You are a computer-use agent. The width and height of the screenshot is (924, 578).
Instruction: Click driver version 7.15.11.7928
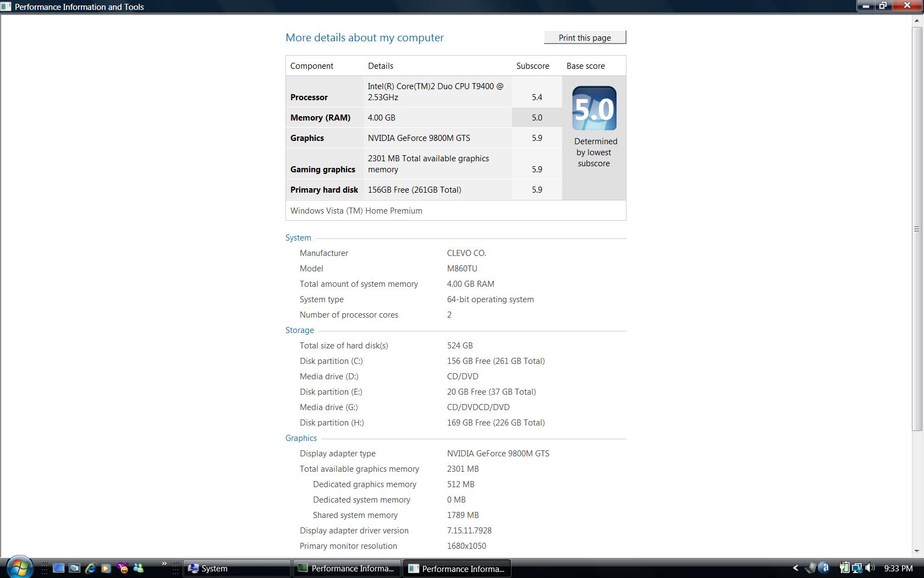(469, 531)
